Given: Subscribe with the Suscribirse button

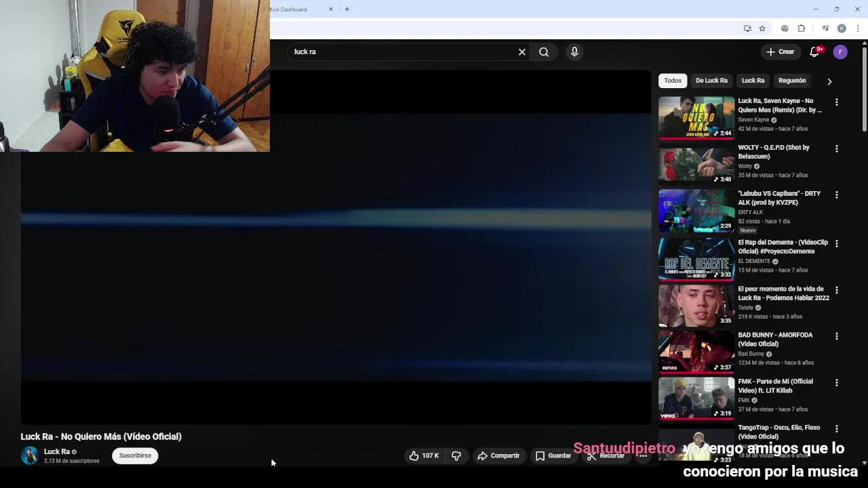Looking at the screenshot, I should (135, 455).
